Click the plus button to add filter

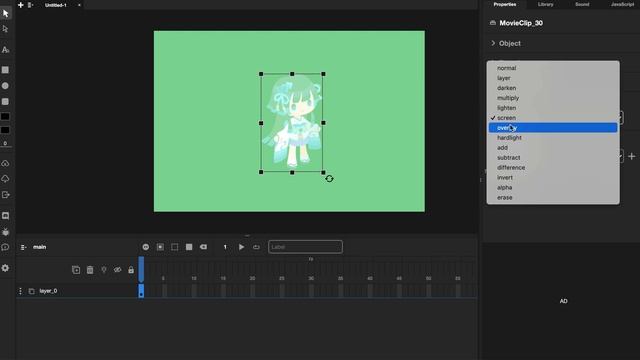tap(631, 156)
